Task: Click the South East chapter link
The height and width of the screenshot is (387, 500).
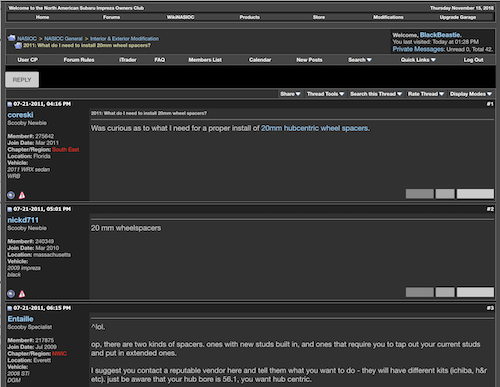Action: pos(66,149)
